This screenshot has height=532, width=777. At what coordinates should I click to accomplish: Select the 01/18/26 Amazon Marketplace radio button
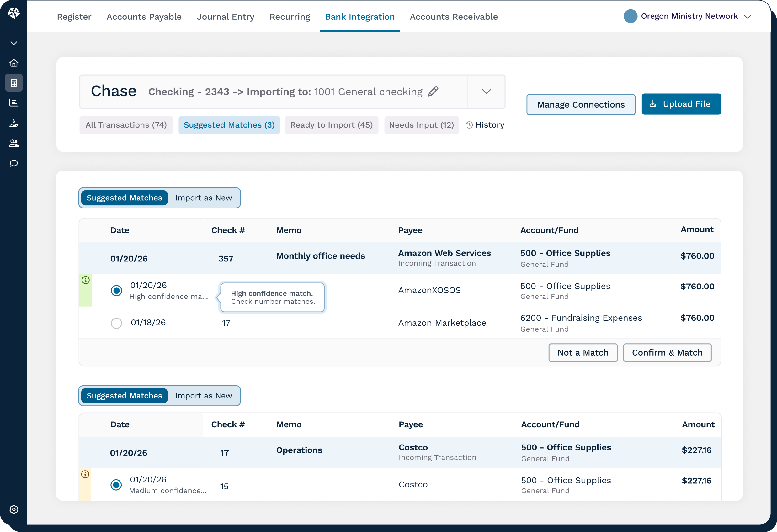[x=116, y=323]
